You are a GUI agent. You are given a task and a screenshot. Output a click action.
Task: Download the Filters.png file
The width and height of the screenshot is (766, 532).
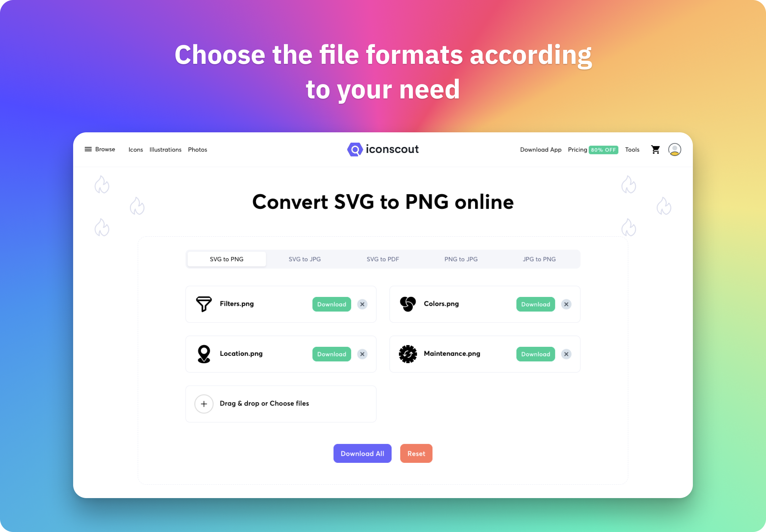(331, 304)
